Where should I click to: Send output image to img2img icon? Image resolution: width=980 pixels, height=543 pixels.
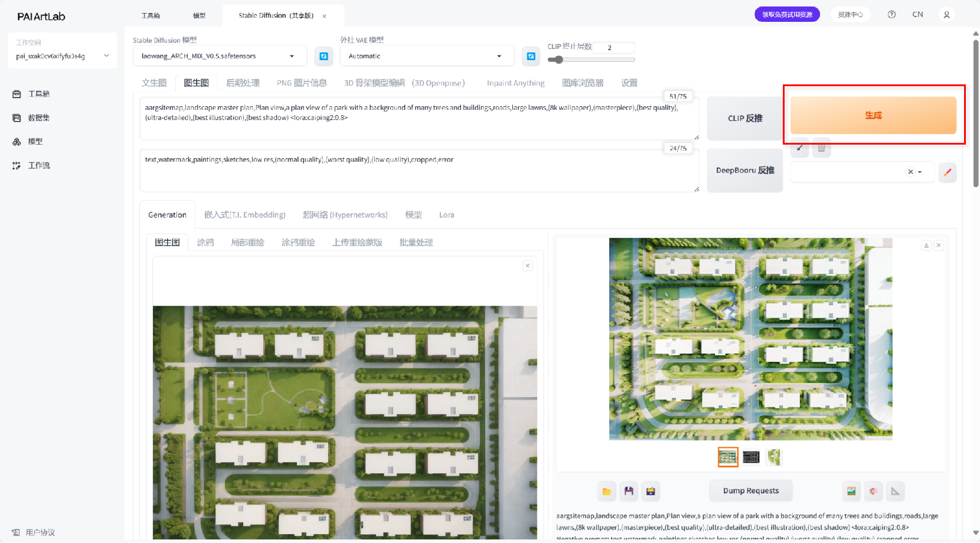click(851, 491)
